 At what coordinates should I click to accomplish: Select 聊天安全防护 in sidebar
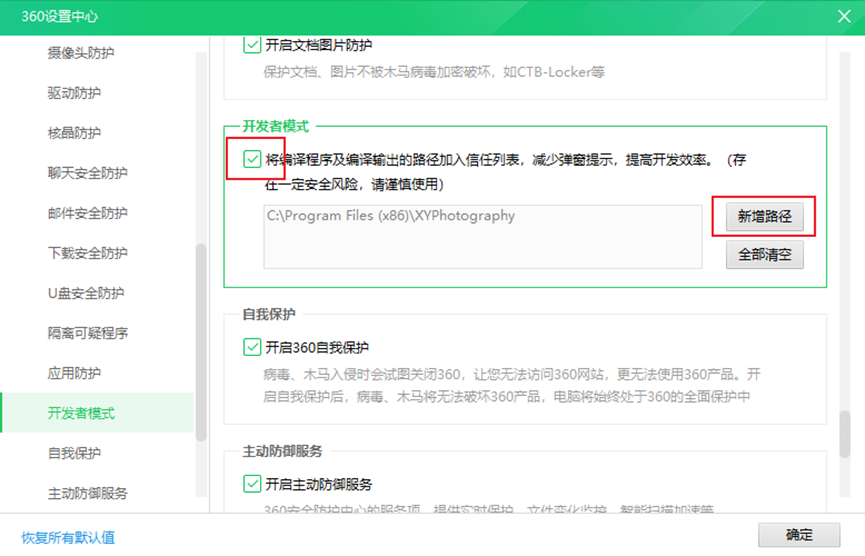(88, 173)
